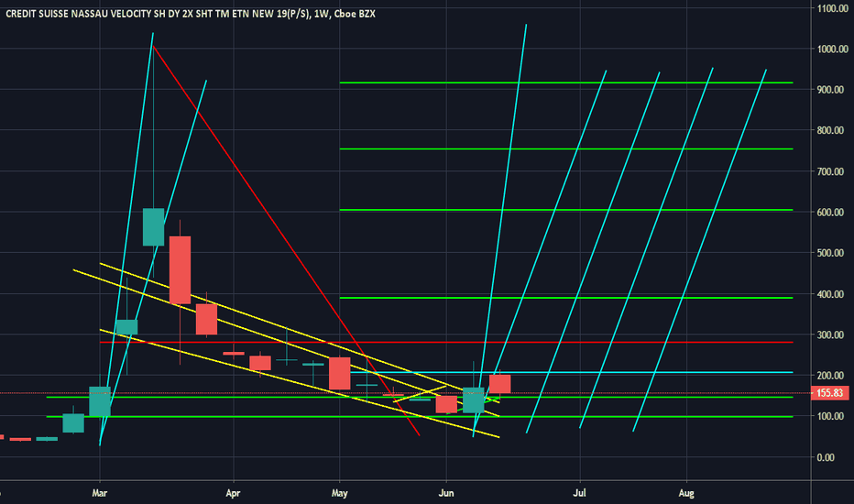Click the 1W interval label in title
Viewport: 854px width, 504px height.
click(322, 14)
